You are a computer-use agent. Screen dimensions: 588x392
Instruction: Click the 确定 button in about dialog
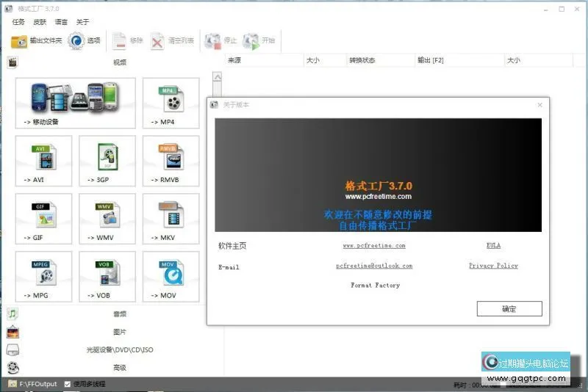[x=509, y=309]
